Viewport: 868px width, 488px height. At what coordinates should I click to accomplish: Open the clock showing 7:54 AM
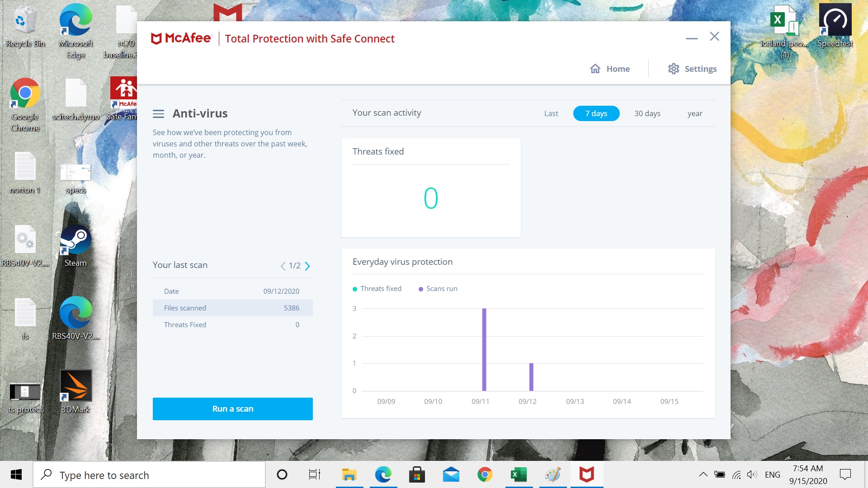click(x=808, y=474)
